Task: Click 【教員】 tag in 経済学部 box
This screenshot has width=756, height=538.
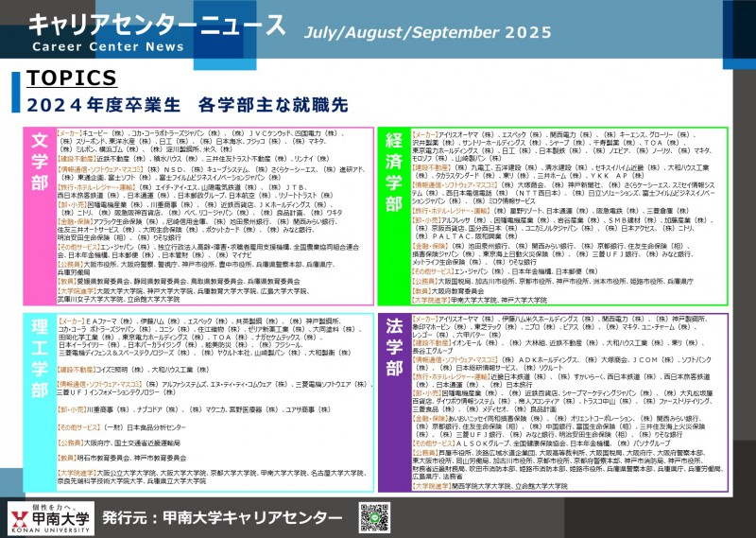Action: click(x=421, y=291)
